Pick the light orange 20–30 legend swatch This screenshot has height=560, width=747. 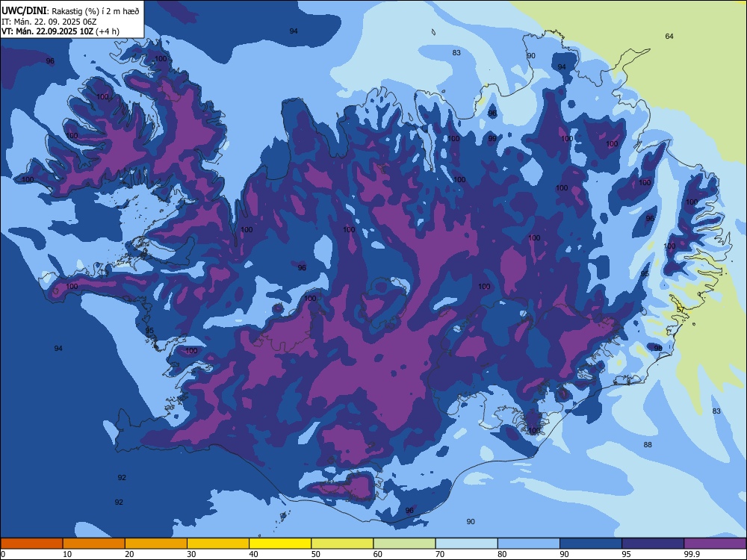tap(156, 544)
